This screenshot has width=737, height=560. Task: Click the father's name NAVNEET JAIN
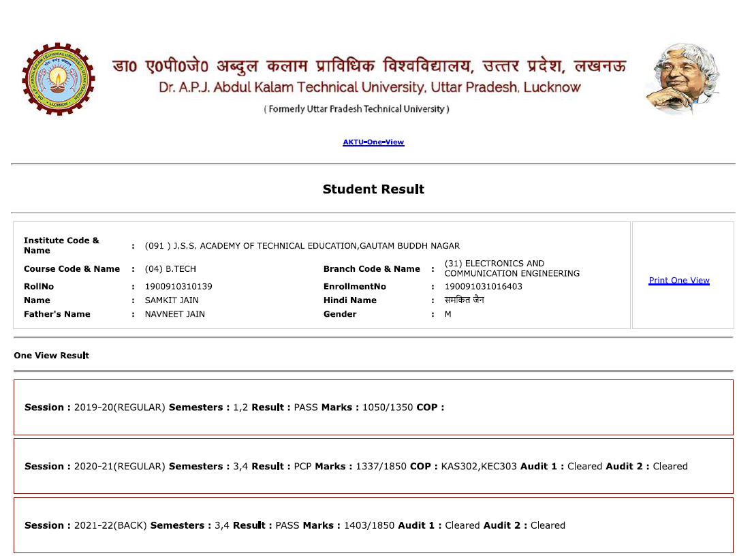pyautogui.click(x=174, y=314)
